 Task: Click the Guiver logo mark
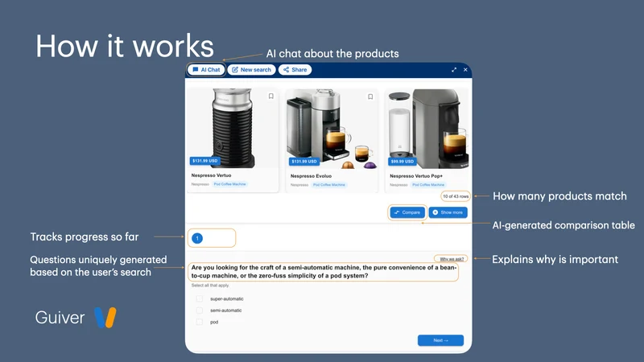click(x=105, y=317)
